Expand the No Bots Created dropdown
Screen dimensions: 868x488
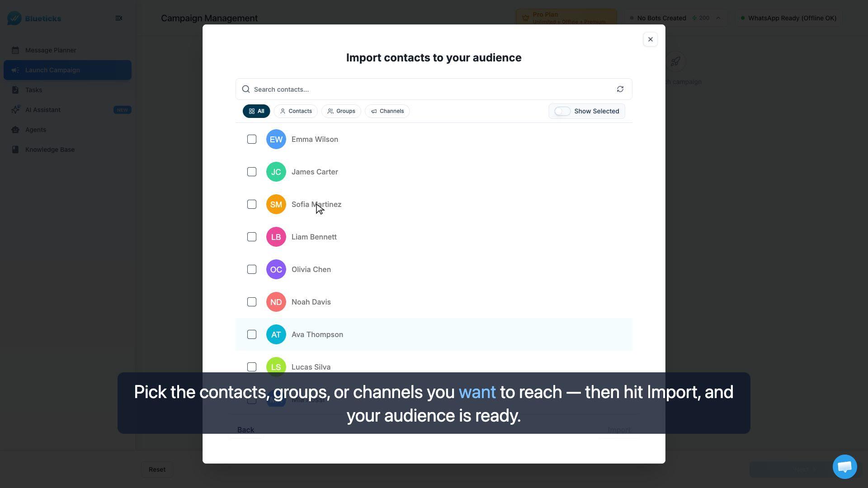tap(676, 18)
